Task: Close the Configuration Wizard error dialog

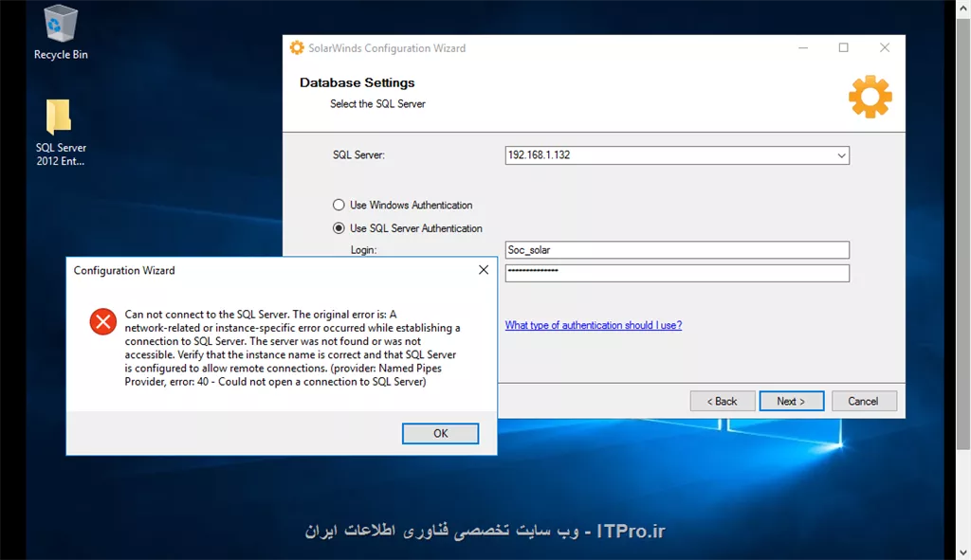Action: point(484,270)
